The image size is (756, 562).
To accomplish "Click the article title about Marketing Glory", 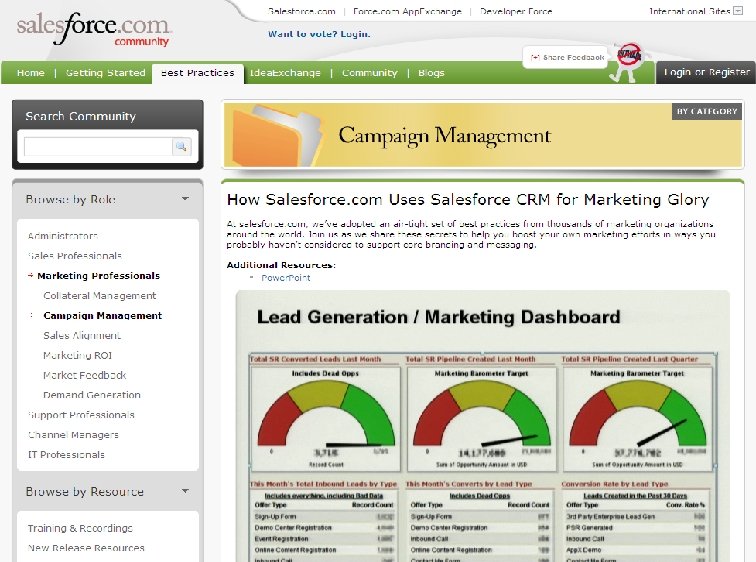I will pos(468,199).
